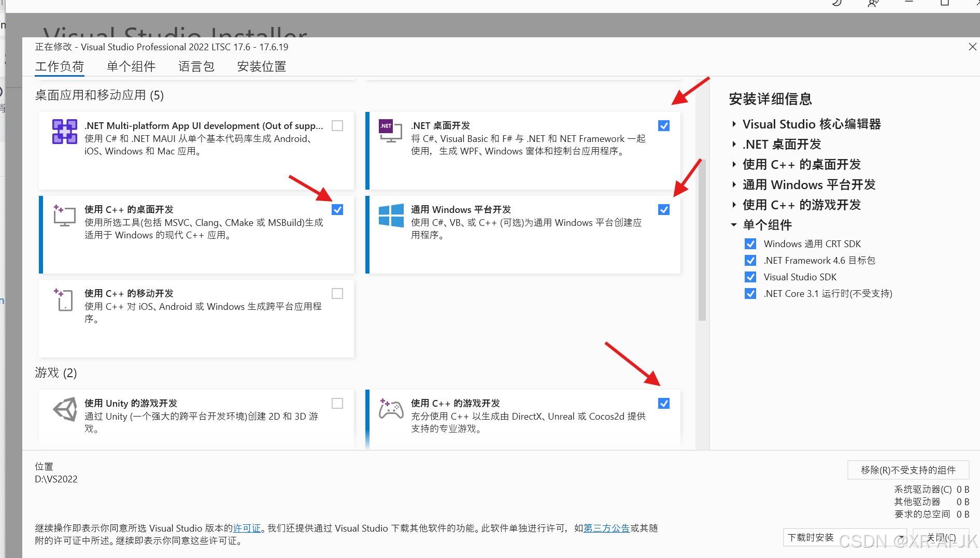Image resolution: width=980 pixels, height=558 pixels.
Task: Switch to the 安装位置 tab
Action: coord(262,67)
